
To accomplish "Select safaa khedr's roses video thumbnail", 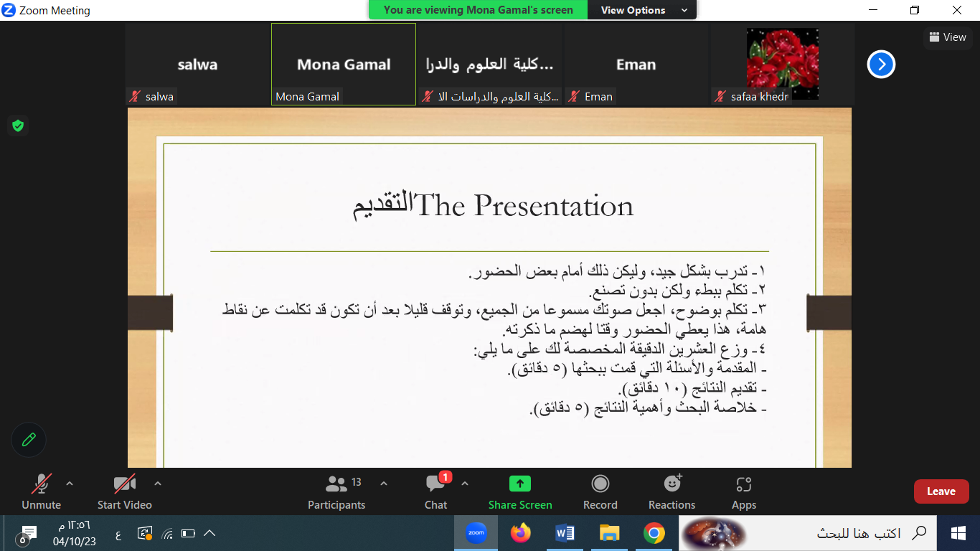I will click(x=782, y=64).
